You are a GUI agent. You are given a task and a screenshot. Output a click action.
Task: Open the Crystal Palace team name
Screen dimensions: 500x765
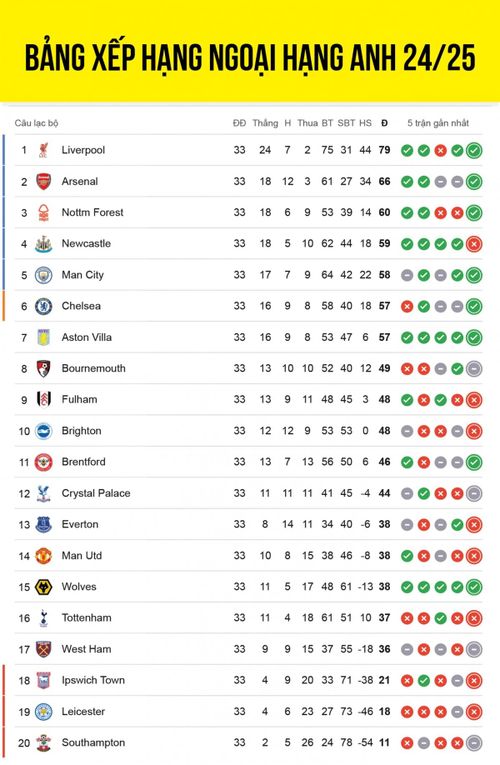pyautogui.click(x=96, y=493)
